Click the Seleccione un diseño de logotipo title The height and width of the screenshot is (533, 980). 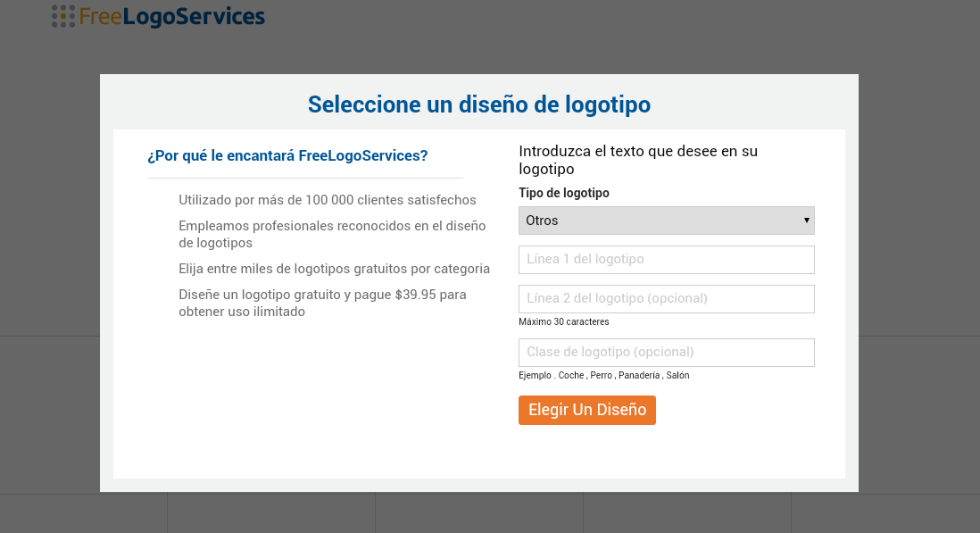click(479, 104)
